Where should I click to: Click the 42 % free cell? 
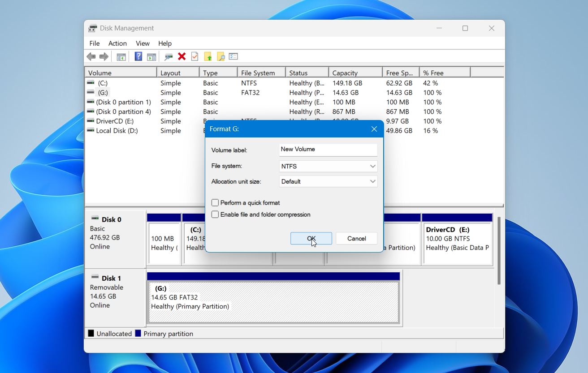click(430, 83)
